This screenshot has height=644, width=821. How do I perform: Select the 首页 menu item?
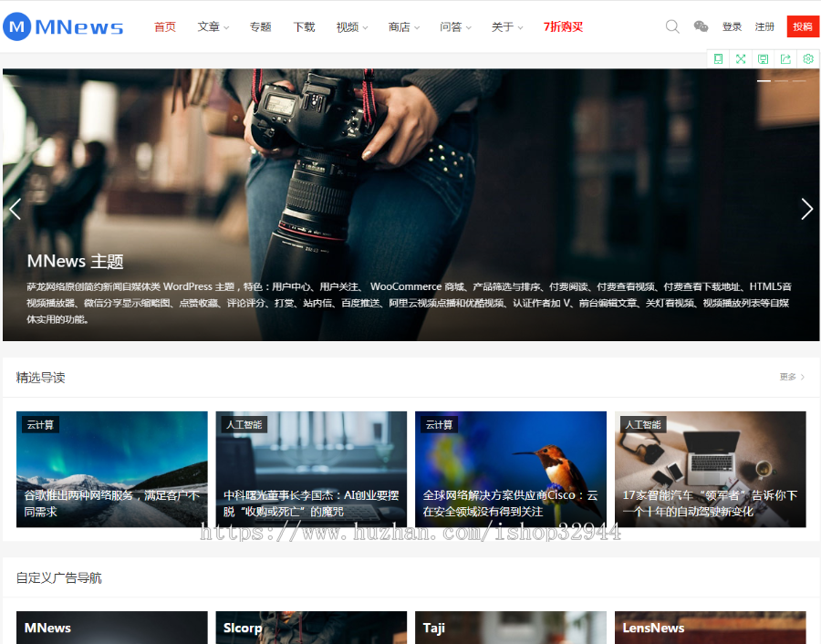[x=165, y=26]
